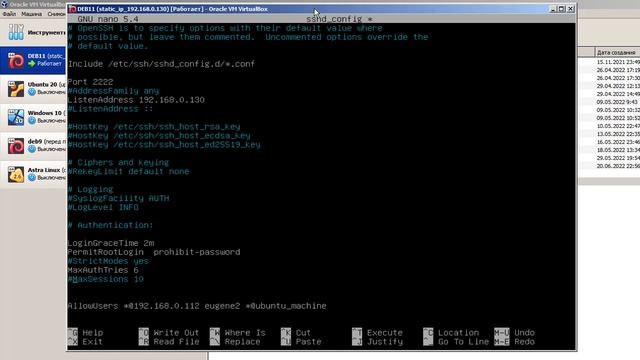Click the '#ListenAddress ::' line
640x360 pixels.
pos(110,109)
